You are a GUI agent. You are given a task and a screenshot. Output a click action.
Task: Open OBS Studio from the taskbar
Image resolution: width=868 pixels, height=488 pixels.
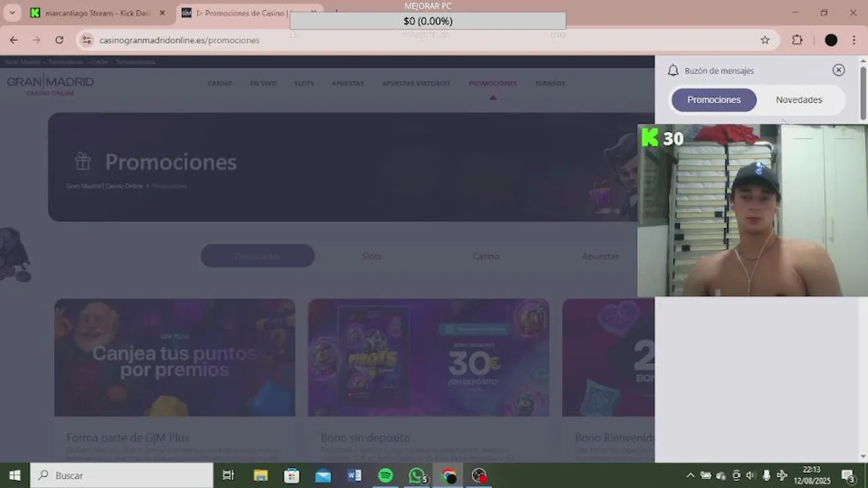click(479, 476)
